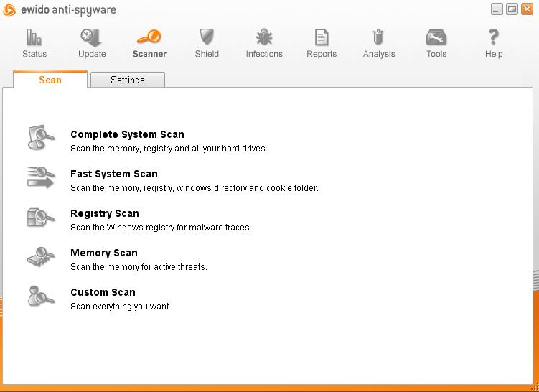Click the Fast System Scan icon
The height and width of the screenshot is (392, 539).
pyautogui.click(x=41, y=177)
